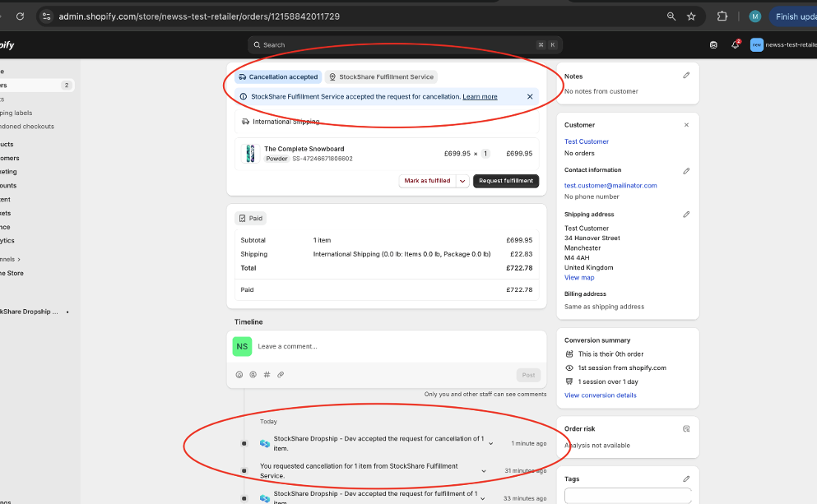The width and height of the screenshot is (817, 504).
Task: Edit Shipping address with pencil icon
Action: [686, 215]
